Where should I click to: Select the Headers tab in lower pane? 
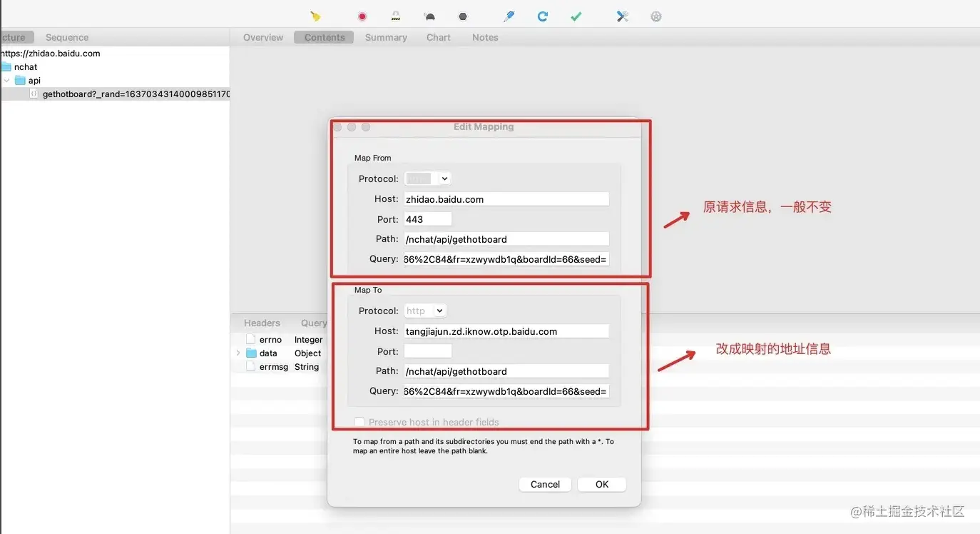[x=262, y=323]
